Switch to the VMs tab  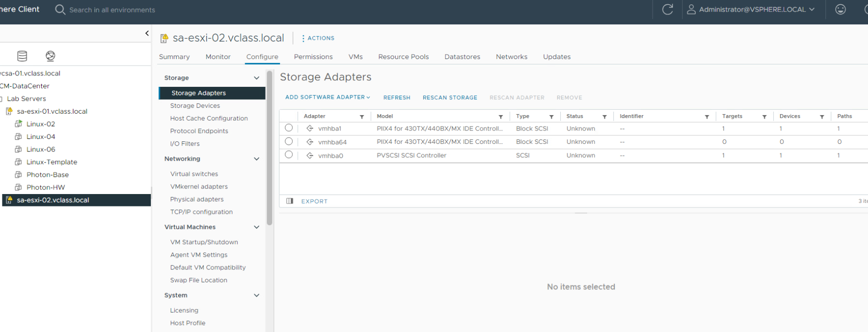(355, 57)
